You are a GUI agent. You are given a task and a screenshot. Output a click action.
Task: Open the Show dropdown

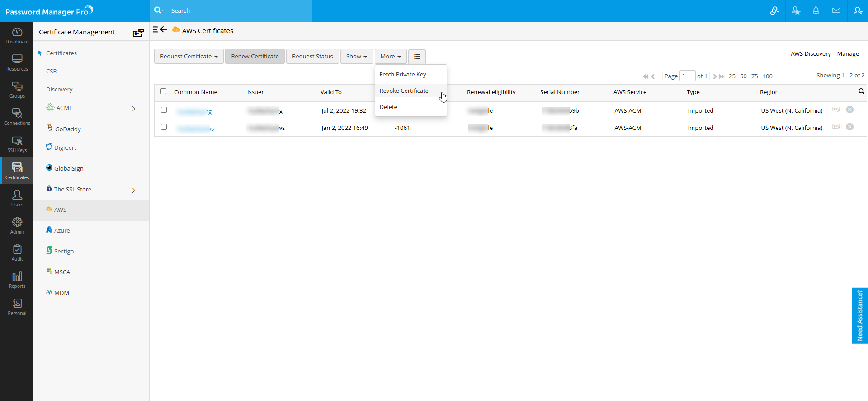coord(357,57)
